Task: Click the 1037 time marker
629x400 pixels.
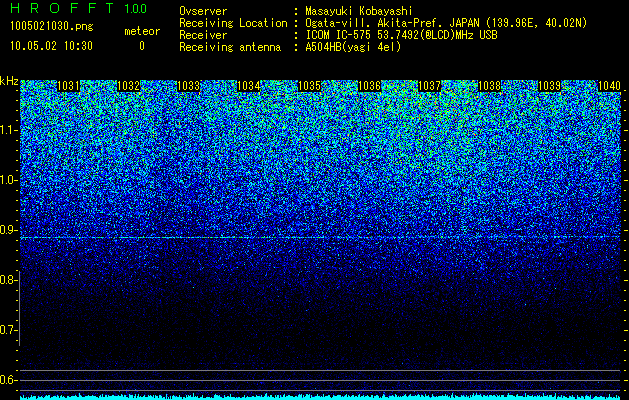Action: coord(430,86)
